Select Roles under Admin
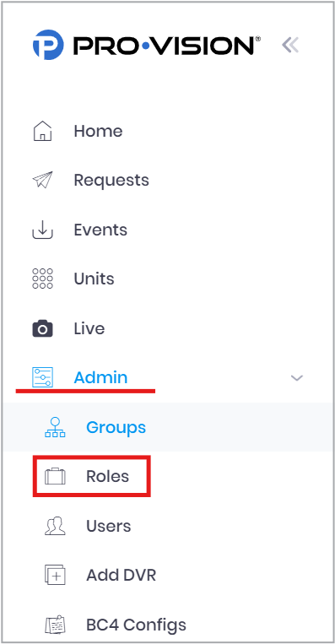 pyautogui.click(x=107, y=476)
